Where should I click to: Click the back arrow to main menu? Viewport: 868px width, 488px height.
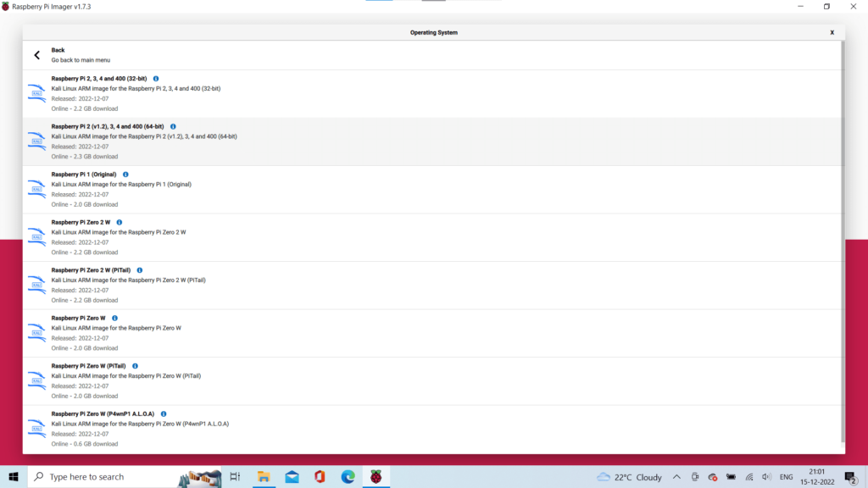coord(36,55)
